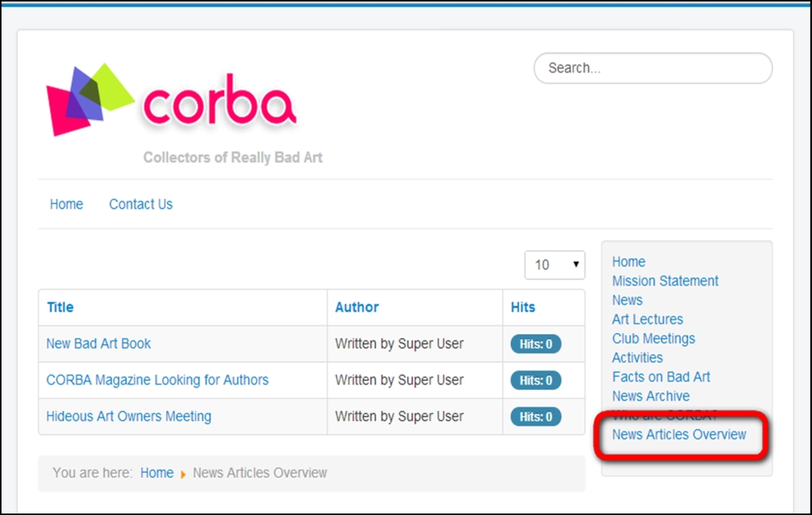
Task: Open CORBA Magazine Looking for Authors article
Action: [157, 380]
